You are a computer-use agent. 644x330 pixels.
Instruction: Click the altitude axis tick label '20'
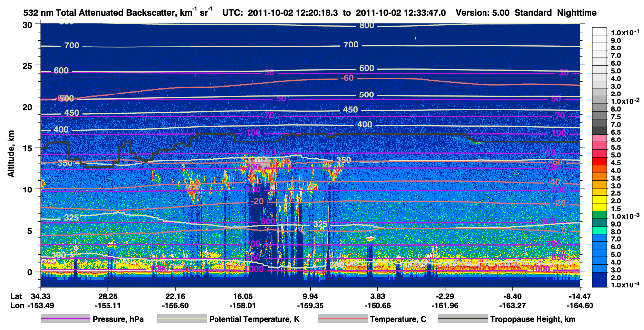click(29, 106)
